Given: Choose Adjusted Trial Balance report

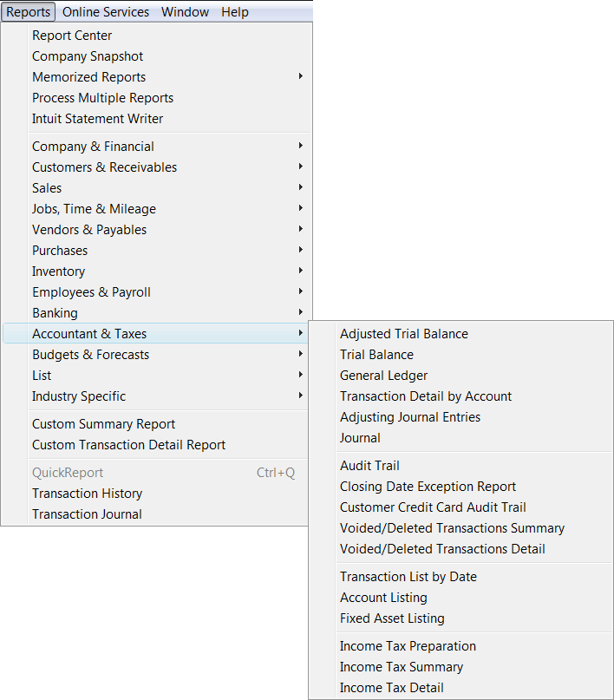Looking at the screenshot, I should coord(403,334).
